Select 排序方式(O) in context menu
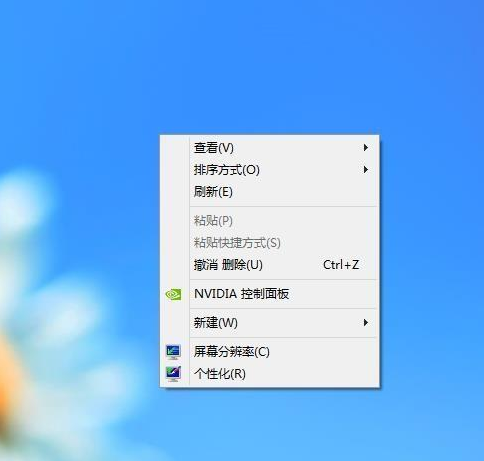This screenshot has width=484, height=461. point(269,170)
